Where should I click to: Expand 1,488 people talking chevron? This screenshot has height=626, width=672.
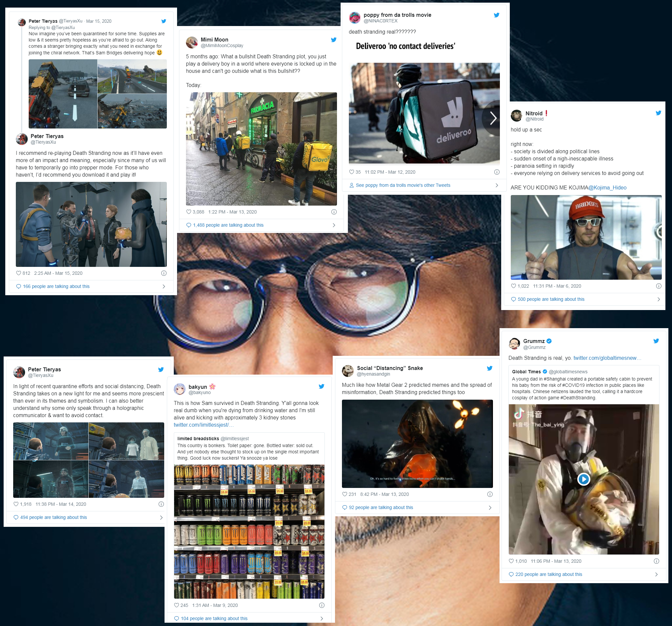click(334, 225)
